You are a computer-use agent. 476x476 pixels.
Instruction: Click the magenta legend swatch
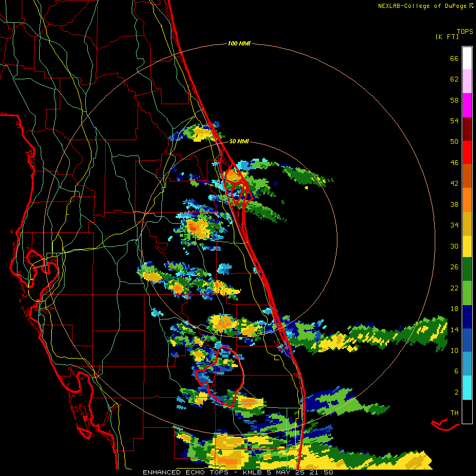pos(467,105)
